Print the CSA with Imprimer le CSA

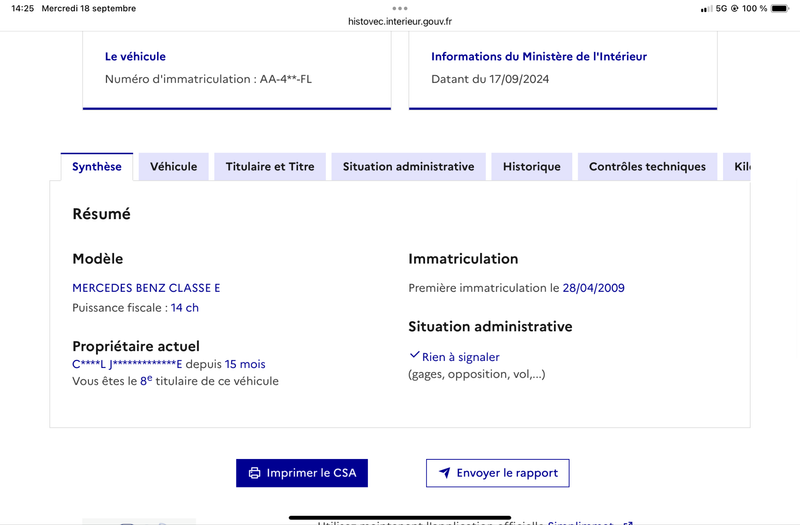pos(302,473)
